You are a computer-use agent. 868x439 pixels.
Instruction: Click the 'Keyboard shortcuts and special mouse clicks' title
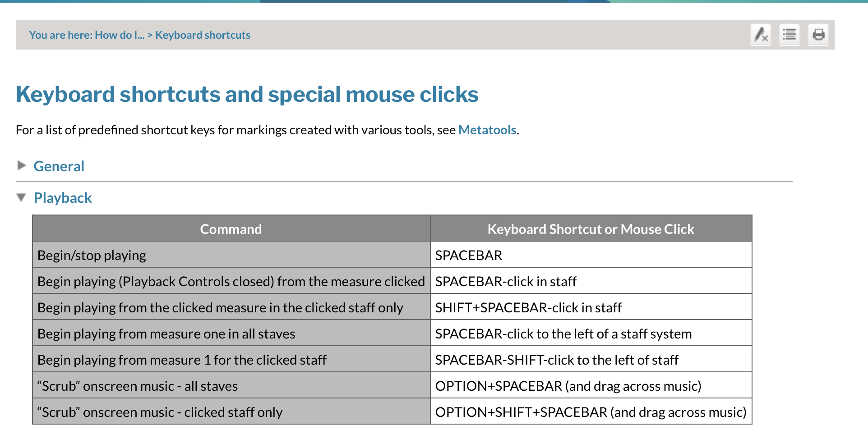(247, 95)
